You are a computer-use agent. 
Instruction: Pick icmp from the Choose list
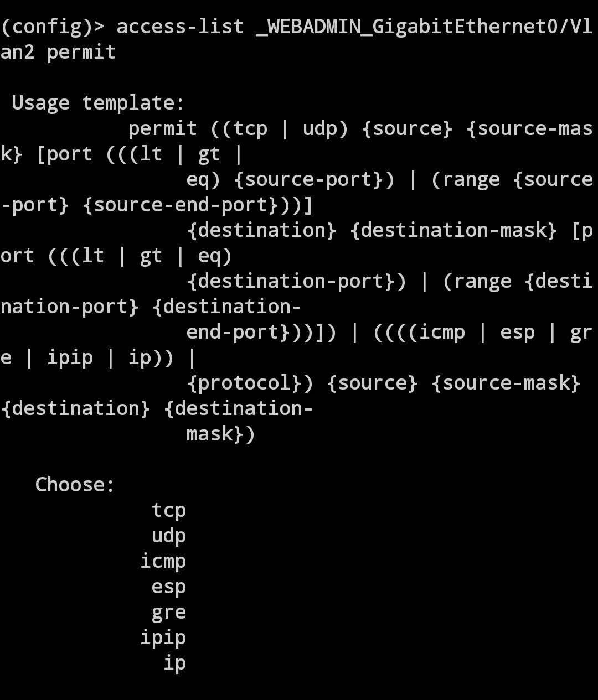[163, 561]
